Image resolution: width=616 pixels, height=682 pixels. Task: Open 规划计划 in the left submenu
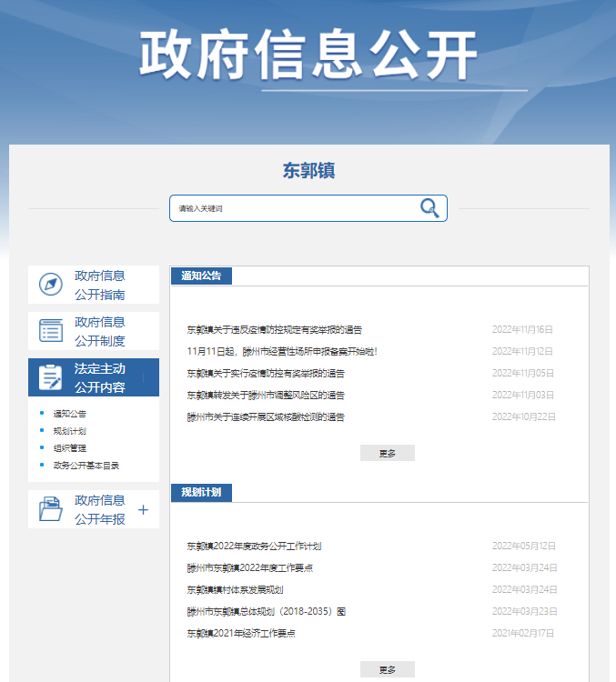tap(70, 431)
